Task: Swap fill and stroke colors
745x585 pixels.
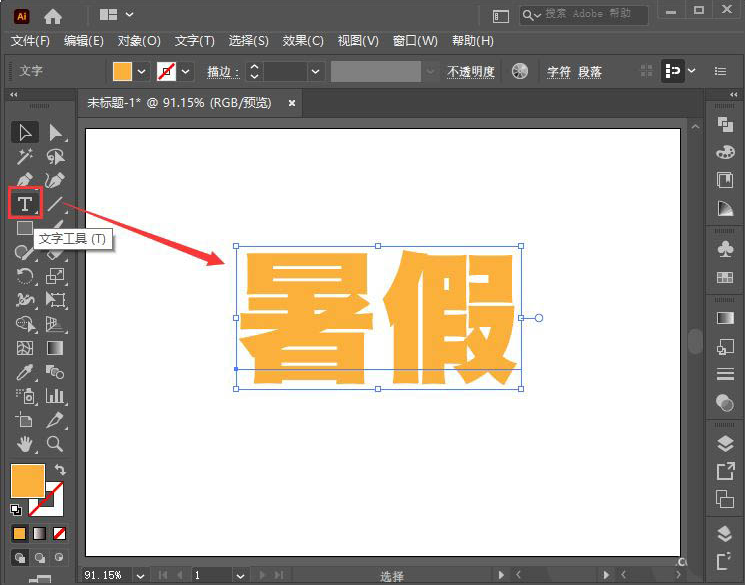Action: (x=60, y=470)
